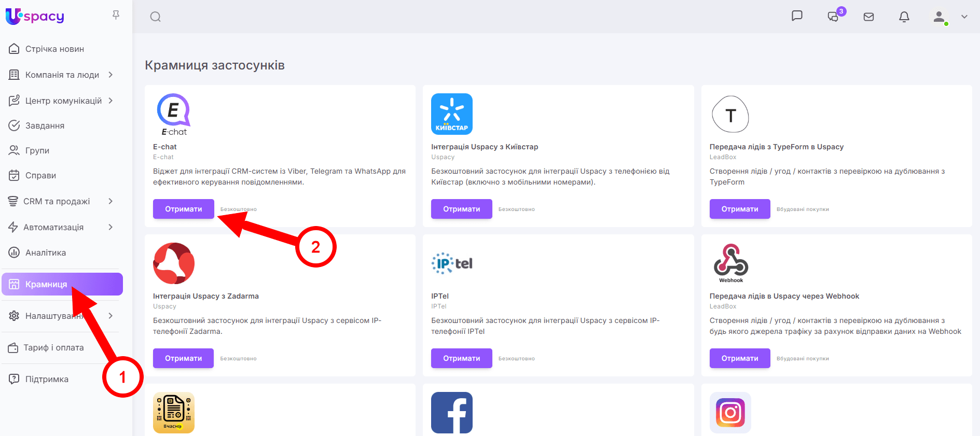Click the Завдання checkmark icon
Image resolution: width=980 pixels, height=436 pixels.
point(14,125)
